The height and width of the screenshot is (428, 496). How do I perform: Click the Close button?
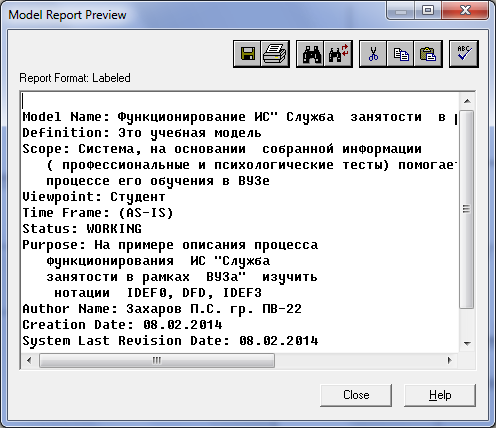coord(356,395)
